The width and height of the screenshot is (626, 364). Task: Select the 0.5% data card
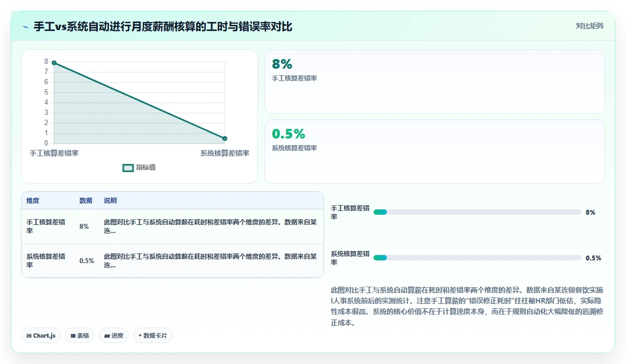434,151
